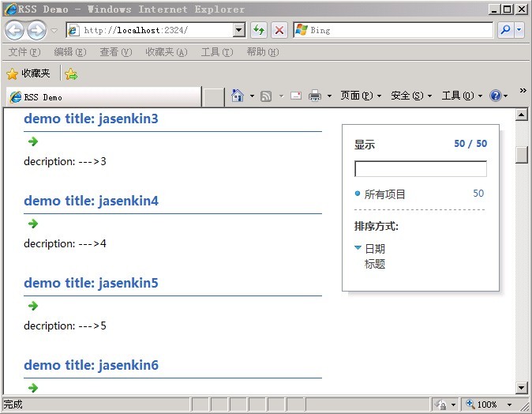The width and height of the screenshot is (532, 414).
Task: Click the Bing search box
Action: click(x=393, y=30)
